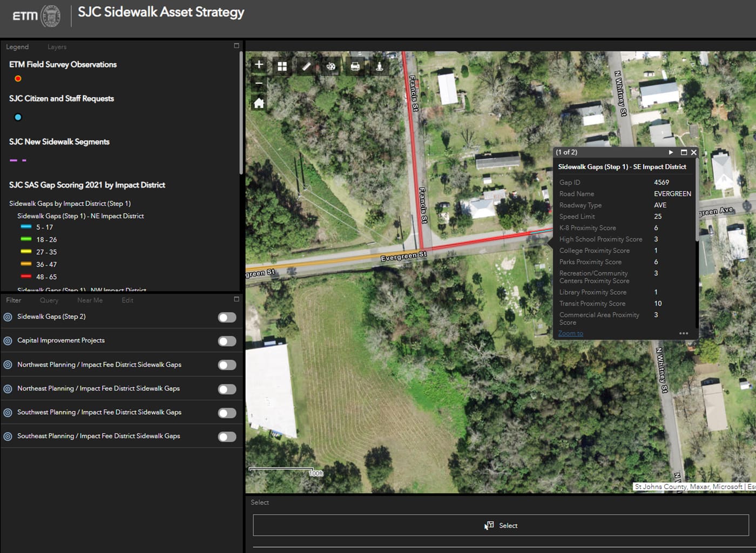
Task: Open the Query tab in the filter panel
Action: (x=49, y=300)
